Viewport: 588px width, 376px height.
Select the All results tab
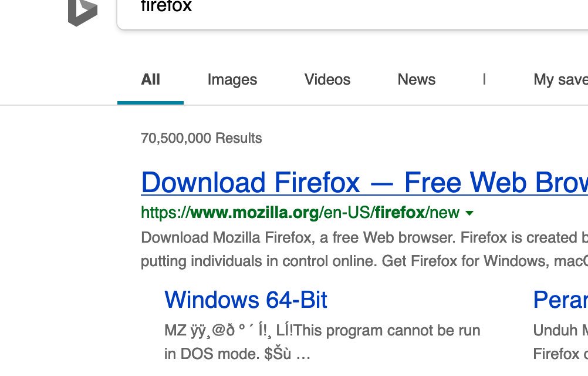tap(150, 79)
